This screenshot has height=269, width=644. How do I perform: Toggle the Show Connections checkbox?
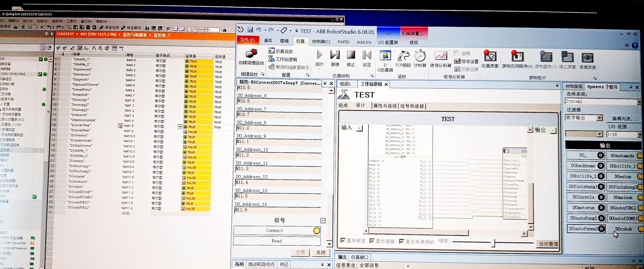pos(372,241)
